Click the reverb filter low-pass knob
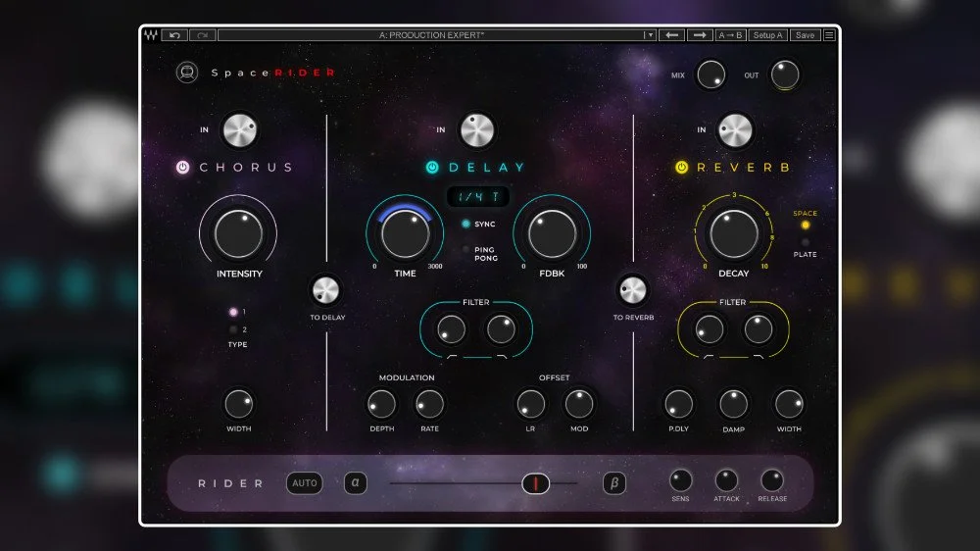The height and width of the screenshot is (551, 980). tap(759, 329)
